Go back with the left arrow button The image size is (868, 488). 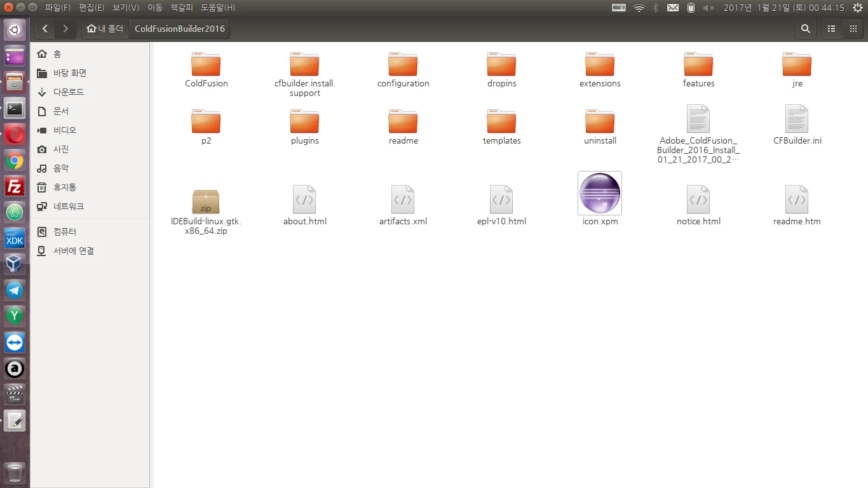[x=45, y=29]
